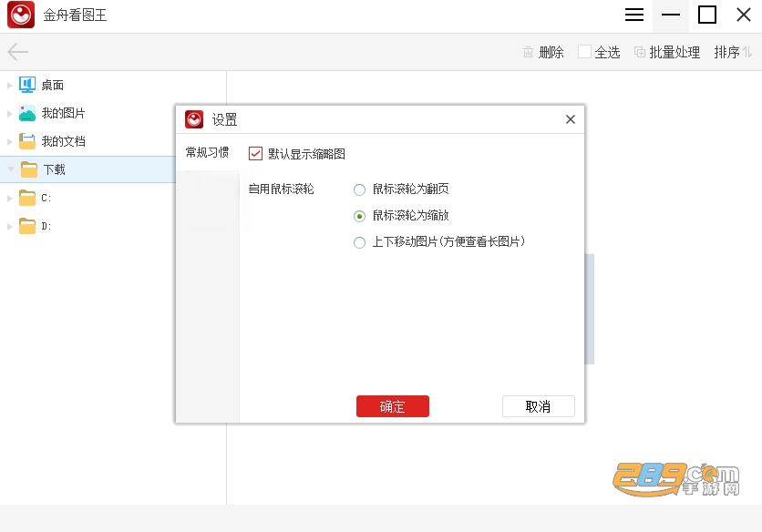
Task: Click the back arrow icon
Action: click(x=18, y=52)
